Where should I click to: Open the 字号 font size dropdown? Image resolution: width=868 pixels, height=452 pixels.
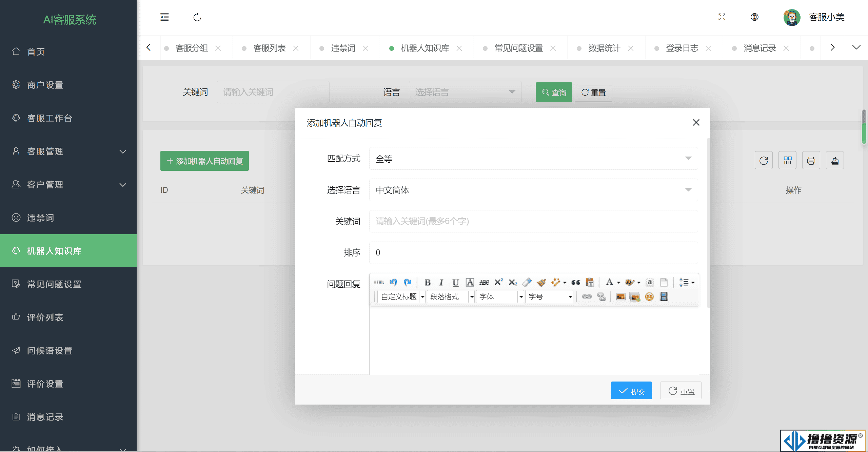point(549,297)
